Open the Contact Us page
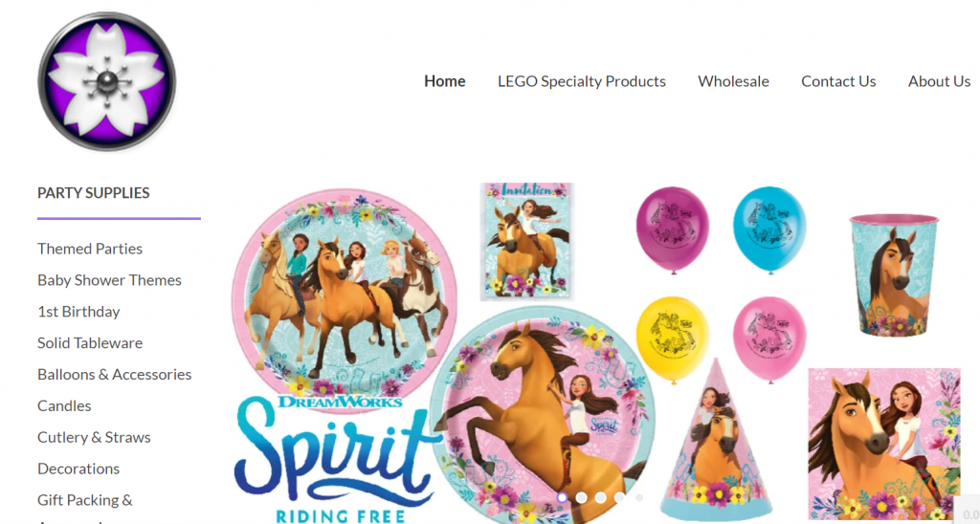This screenshot has width=980, height=524. [838, 81]
